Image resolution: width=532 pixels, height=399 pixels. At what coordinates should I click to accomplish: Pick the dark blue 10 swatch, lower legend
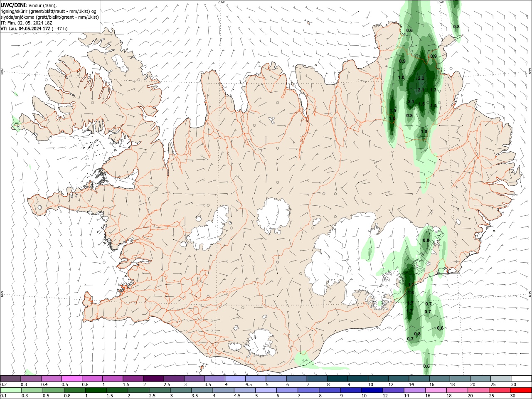click(x=372, y=390)
